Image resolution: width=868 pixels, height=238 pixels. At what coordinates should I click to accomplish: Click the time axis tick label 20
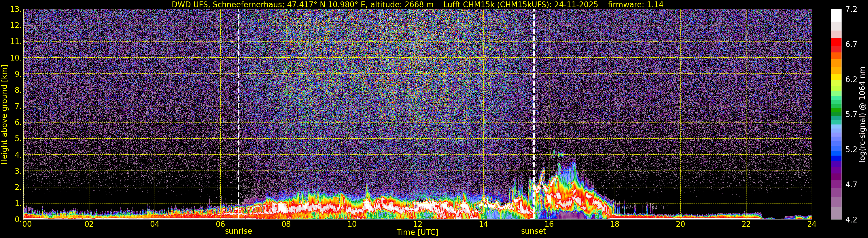click(x=680, y=224)
